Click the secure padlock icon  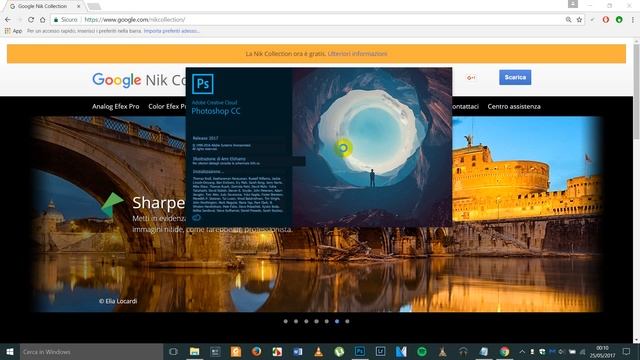click(56, 20)
